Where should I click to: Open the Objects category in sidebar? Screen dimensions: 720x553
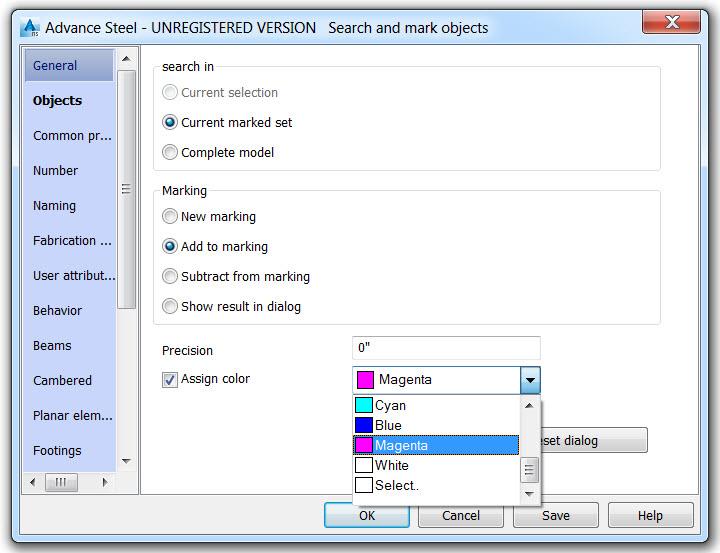[57, 101]
